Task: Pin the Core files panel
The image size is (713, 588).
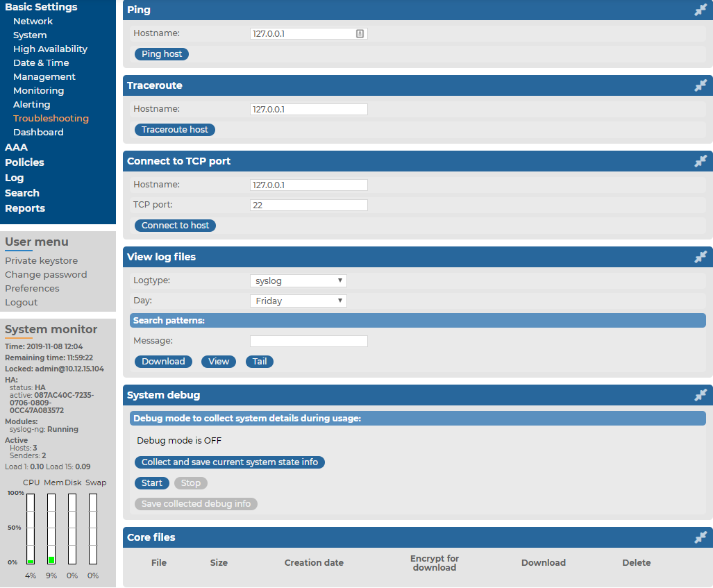Action: (x=701, y=537)
